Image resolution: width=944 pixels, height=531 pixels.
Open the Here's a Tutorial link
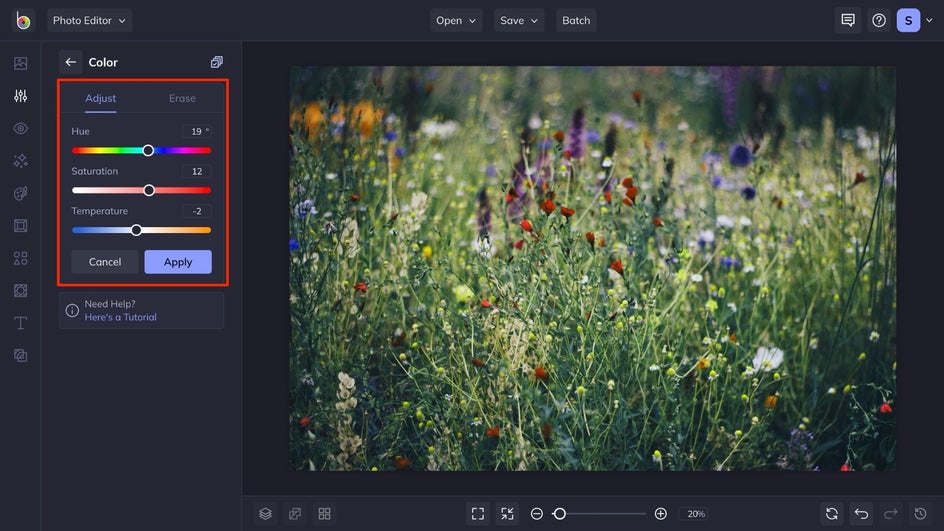(x=120, y=317)
